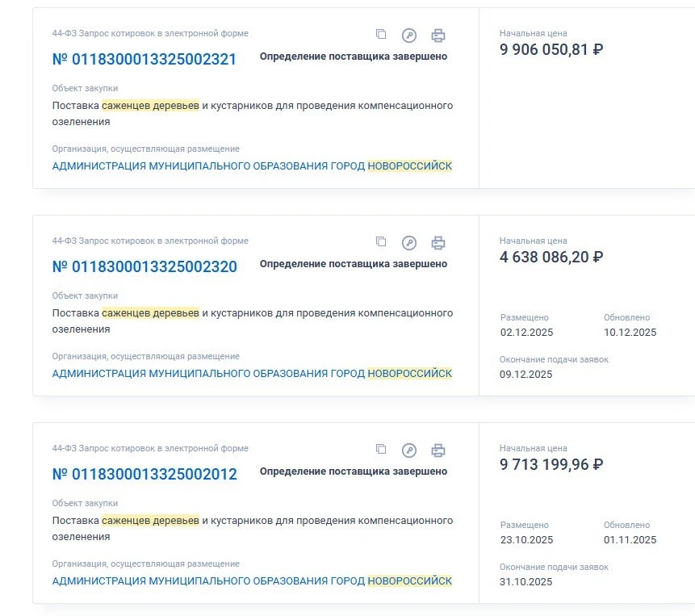Print the purchase card 0118300013325002321
Screen dimensions: 695x616
438,36
